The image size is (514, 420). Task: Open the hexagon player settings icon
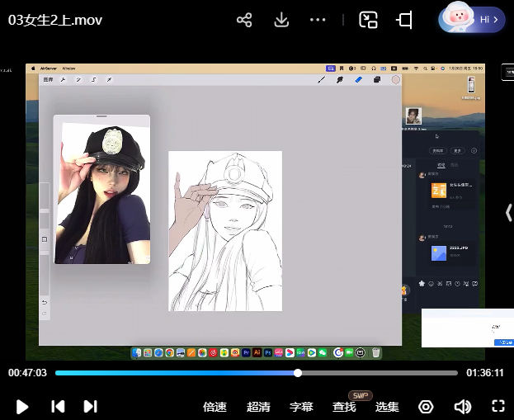426,406
